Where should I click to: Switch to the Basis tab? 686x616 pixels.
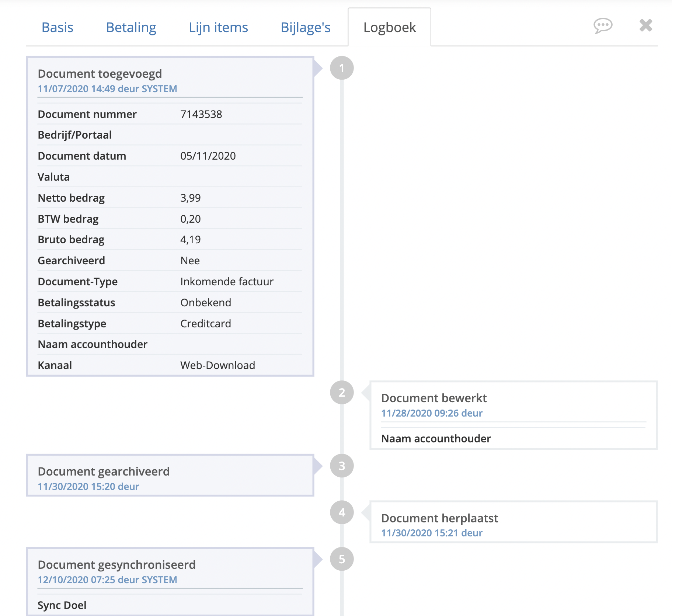tap(58, 27)
